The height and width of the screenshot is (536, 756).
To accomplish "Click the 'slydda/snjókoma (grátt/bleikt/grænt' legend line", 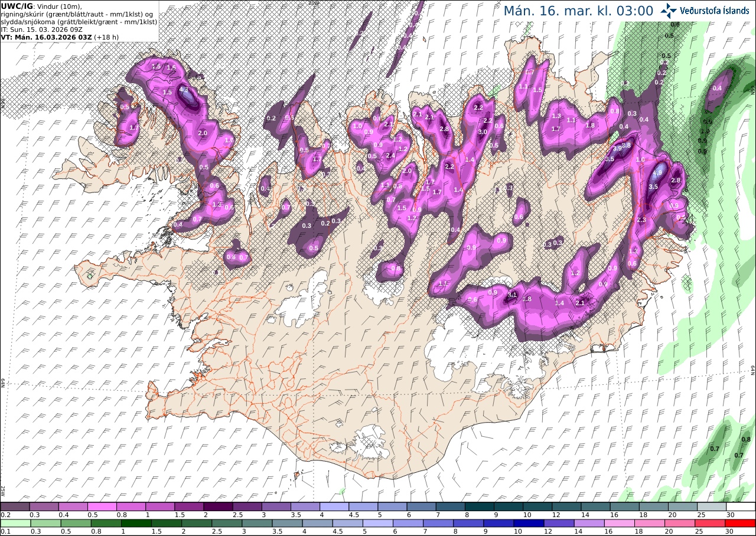I will pos(79,21).
